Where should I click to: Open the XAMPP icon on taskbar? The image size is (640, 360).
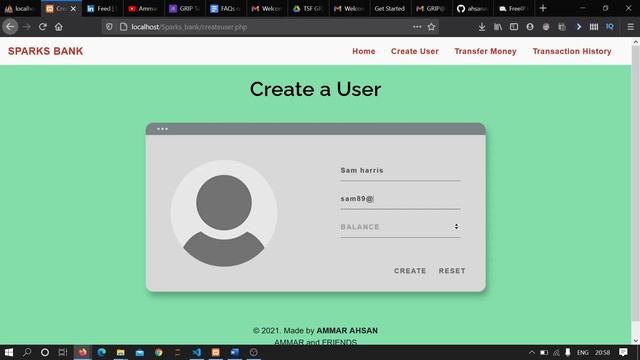click(x=216, y=352)
